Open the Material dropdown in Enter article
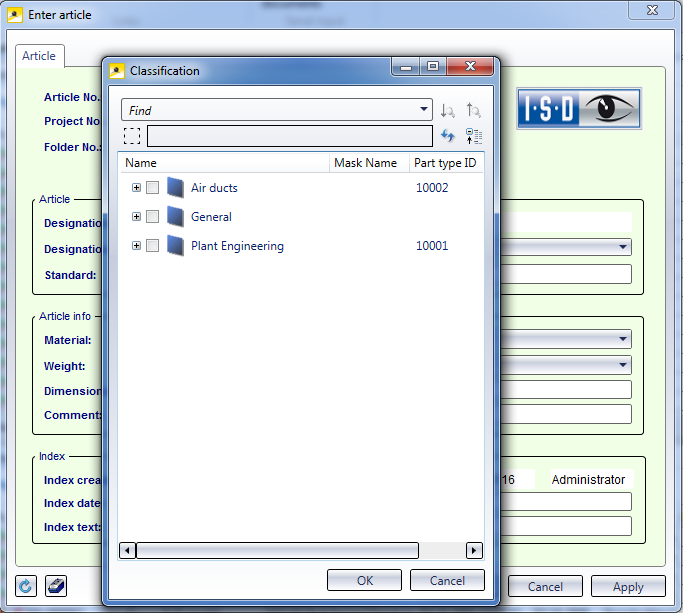Viewport: 683px width, 613px height. tap(623, 339)
